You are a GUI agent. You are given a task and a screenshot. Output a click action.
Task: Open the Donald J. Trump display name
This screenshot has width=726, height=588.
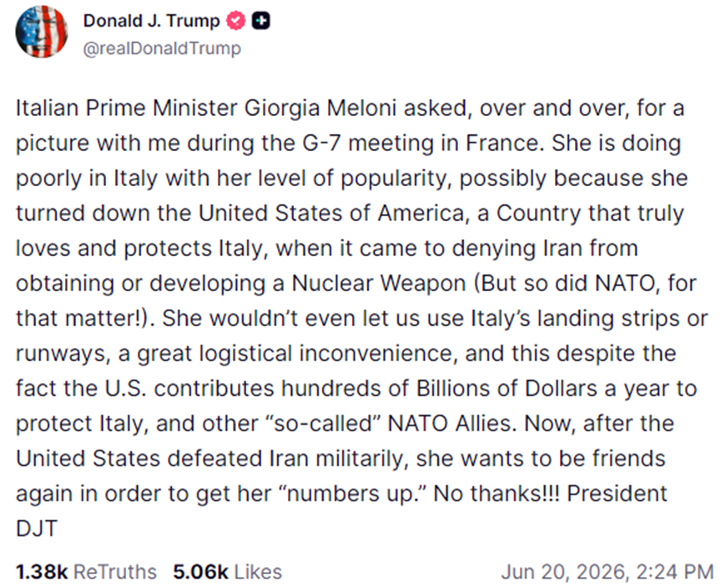tap(151, 21)
